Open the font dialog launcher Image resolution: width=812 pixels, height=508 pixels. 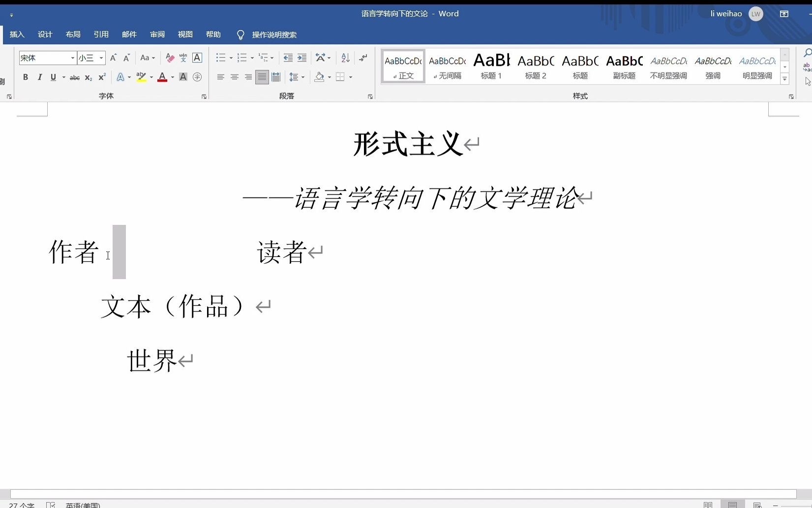(x=204, y=97)
